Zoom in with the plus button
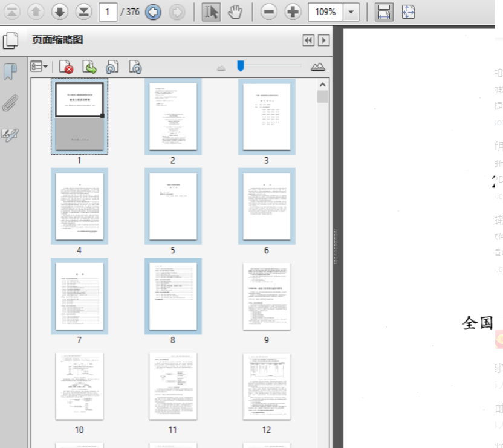This screenshot has width=503, height=448. pos(293,12)
